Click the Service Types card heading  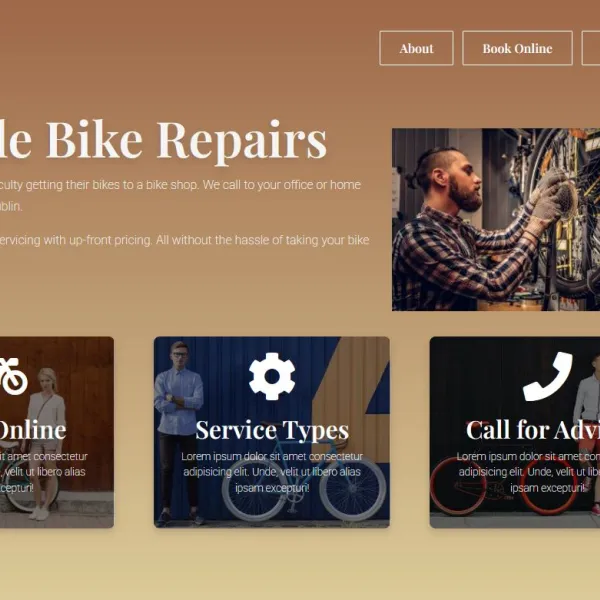[x=272, y=430]
